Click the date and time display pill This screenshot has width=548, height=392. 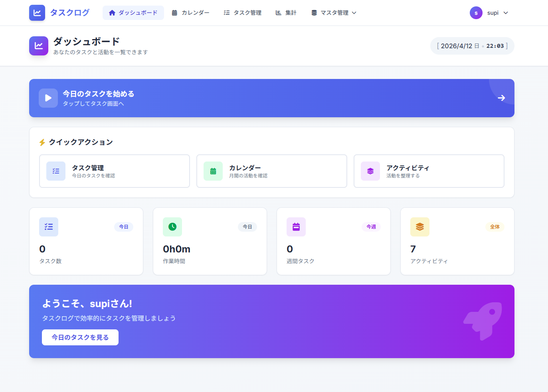pos(472,46)
